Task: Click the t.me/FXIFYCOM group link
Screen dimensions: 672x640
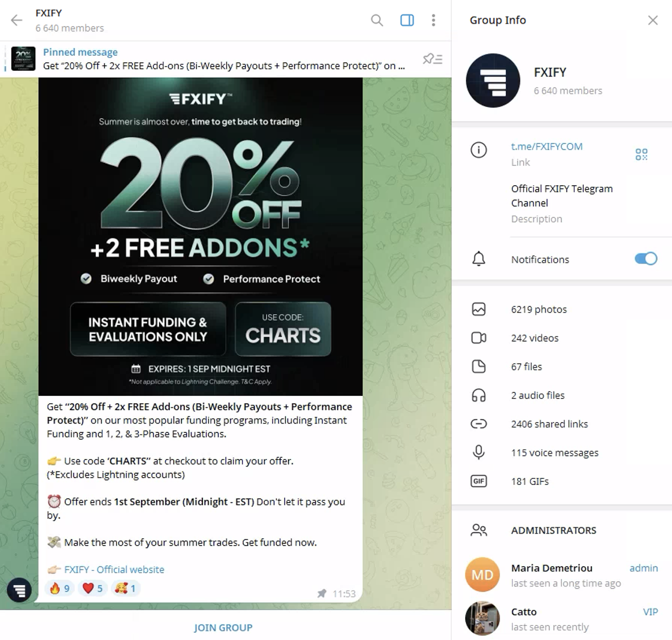Action: (x=546, y=147)
